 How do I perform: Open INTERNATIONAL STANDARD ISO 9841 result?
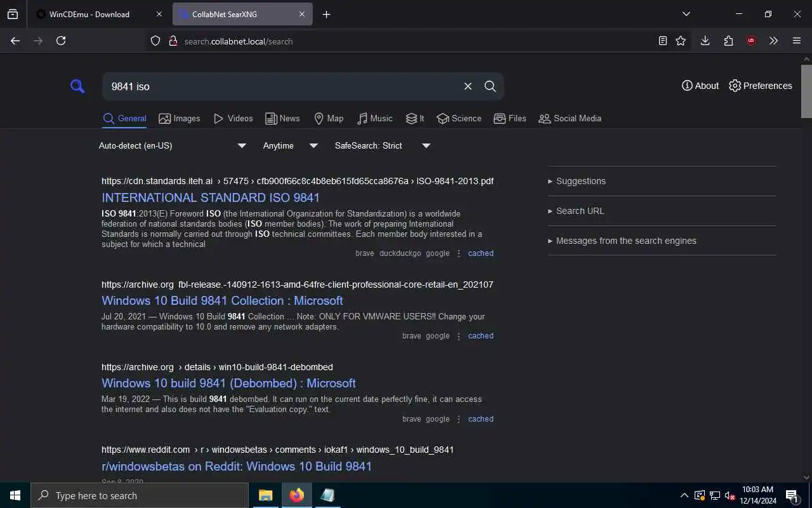click(211, 197)
